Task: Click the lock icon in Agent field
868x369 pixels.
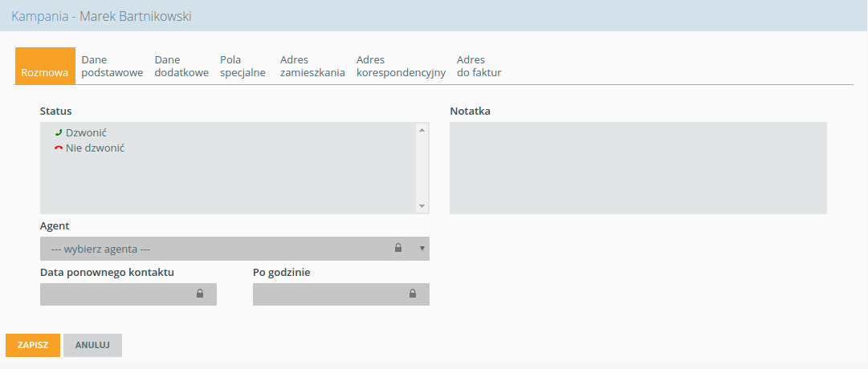Action: (x=397, y=248)
